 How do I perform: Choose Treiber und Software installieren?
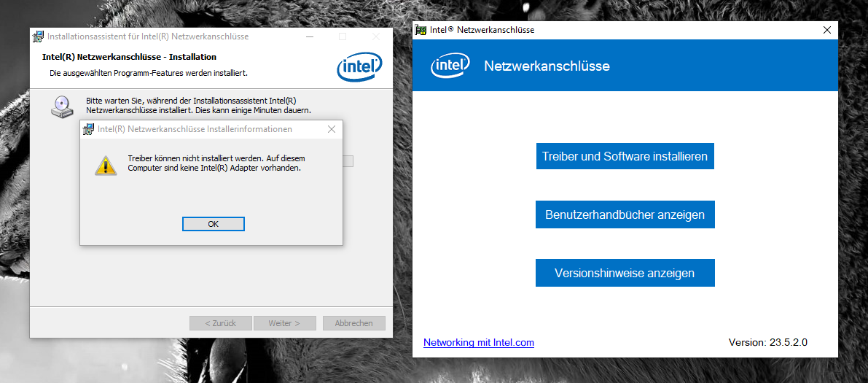625,156
